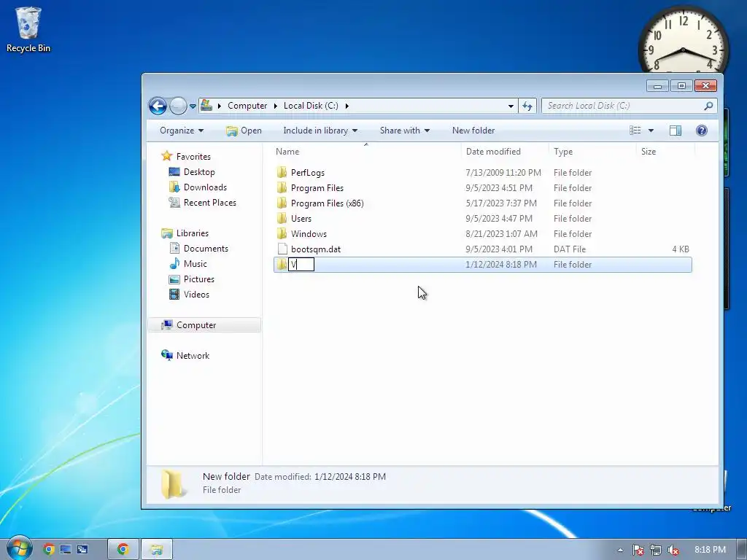Show hidden tray icons arrow

coord(620,550)
